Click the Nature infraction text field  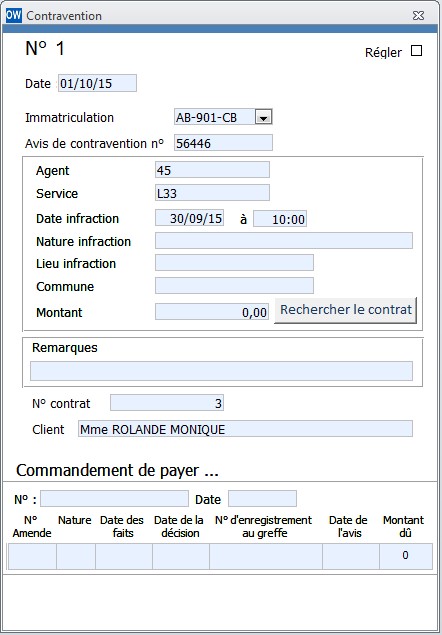[284, 241]
